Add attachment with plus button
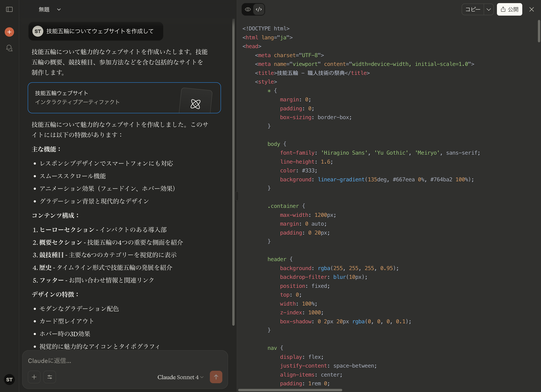The width and height of the screenshot is (541, 392). pyautogui.click(x=34, y=377)
